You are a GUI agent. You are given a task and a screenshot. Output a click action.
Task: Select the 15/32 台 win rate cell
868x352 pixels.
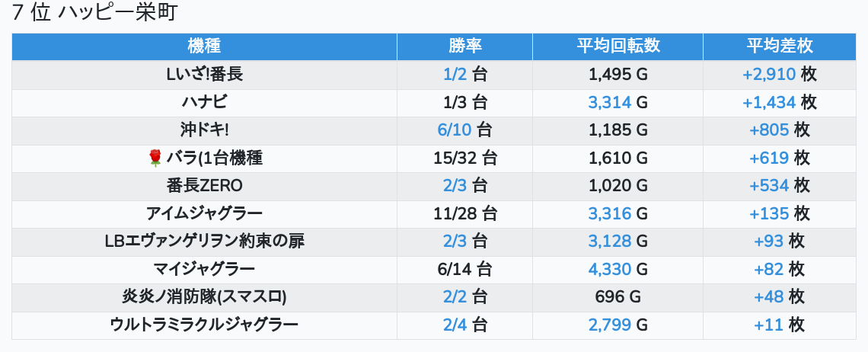[465, 158]
